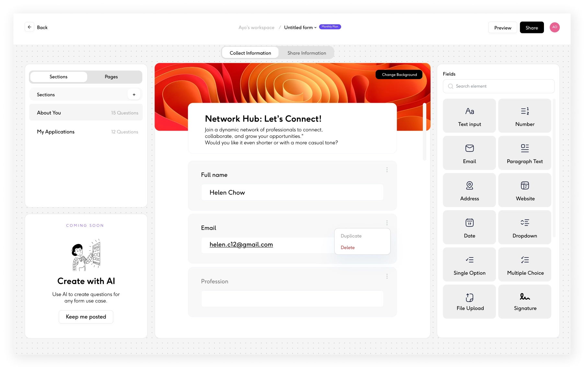Image resolution: width=588 pixels, height=372 pixels.
Task: Click the AO user avatar
Action: (554, 27)
